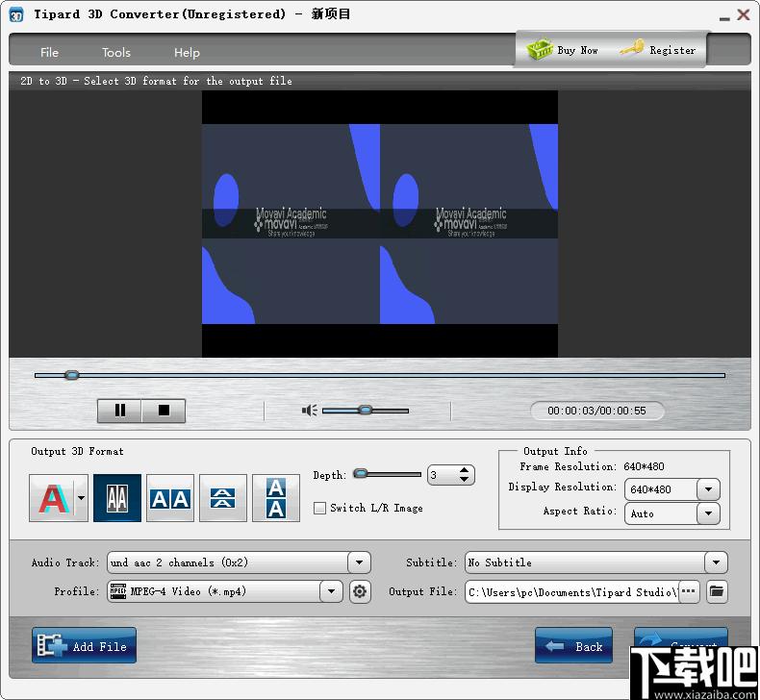Close the Tipard 3D Converter window
This screenshot has height=700, width=760.
pyautogui.click(x=744, y=14)
